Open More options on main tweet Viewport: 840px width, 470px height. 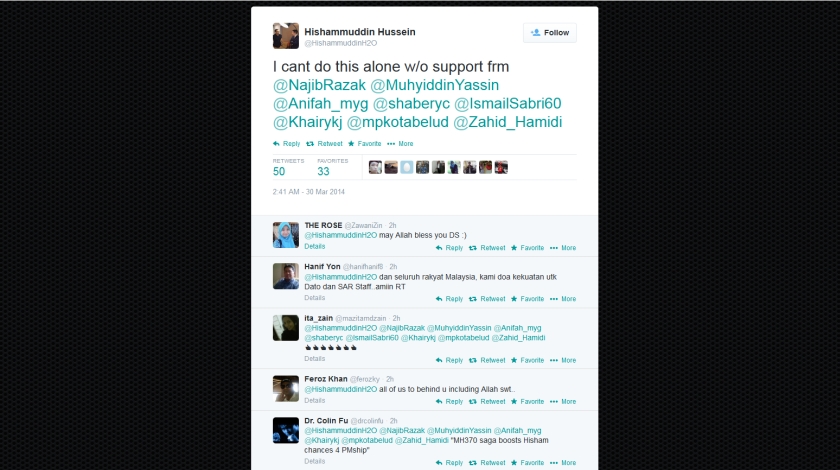(400, 144)
